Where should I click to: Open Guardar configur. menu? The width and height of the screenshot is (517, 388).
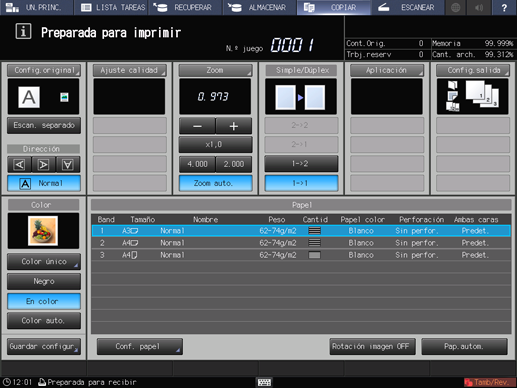44,347
